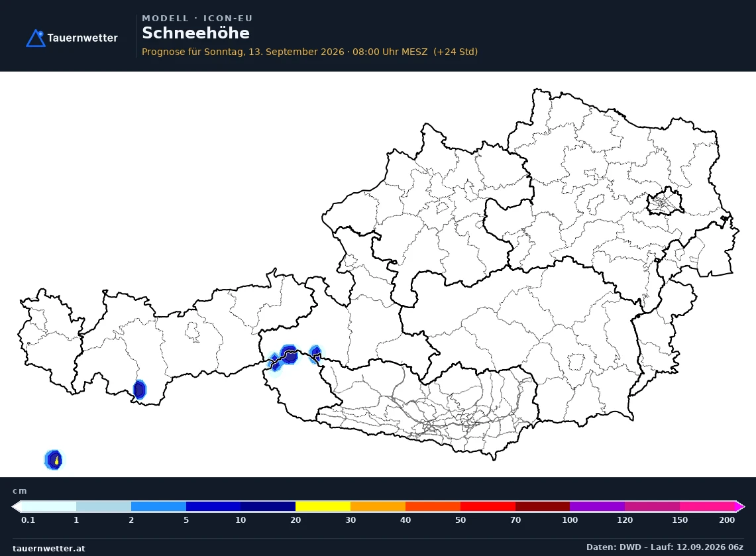Click the white left arrow end of legend

[17, 506]
